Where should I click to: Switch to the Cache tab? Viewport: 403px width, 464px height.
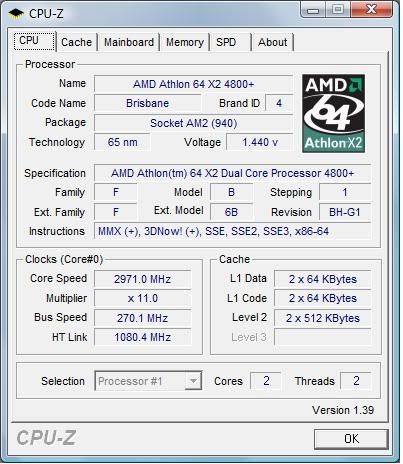pos(76,42)
